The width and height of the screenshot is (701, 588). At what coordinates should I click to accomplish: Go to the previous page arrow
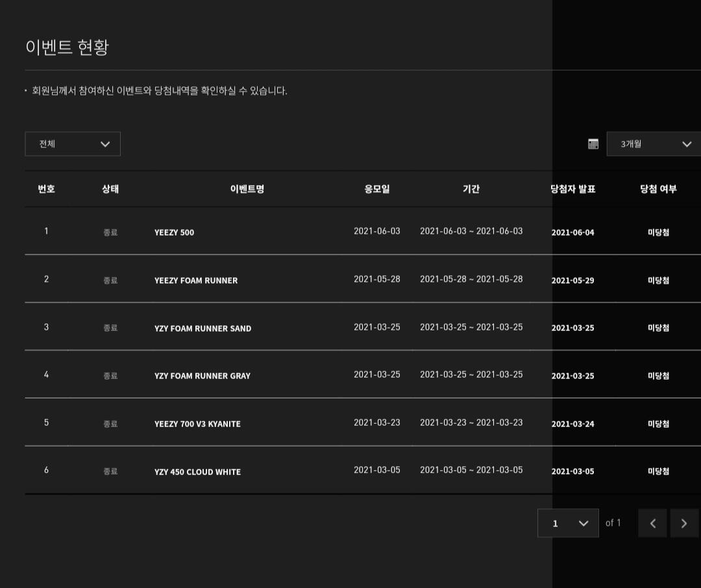(652, 523)
